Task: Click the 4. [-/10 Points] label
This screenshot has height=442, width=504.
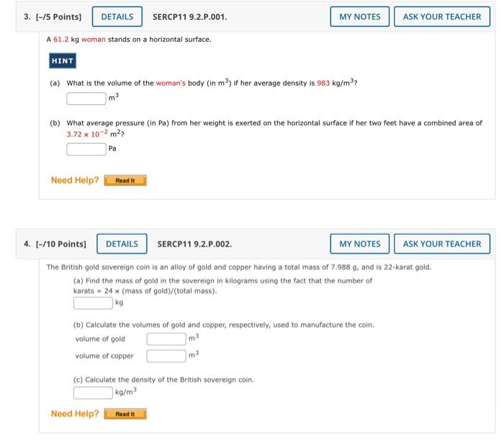Action: coord(55,244)
